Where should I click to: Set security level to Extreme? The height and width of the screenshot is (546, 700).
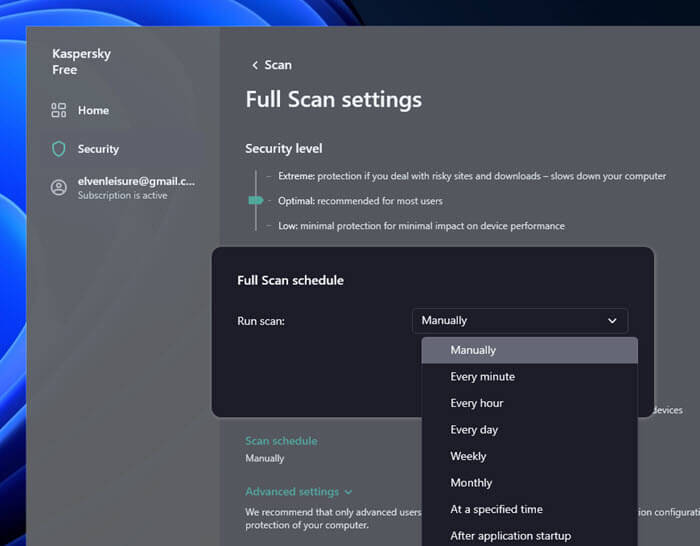tap(472, 176)
